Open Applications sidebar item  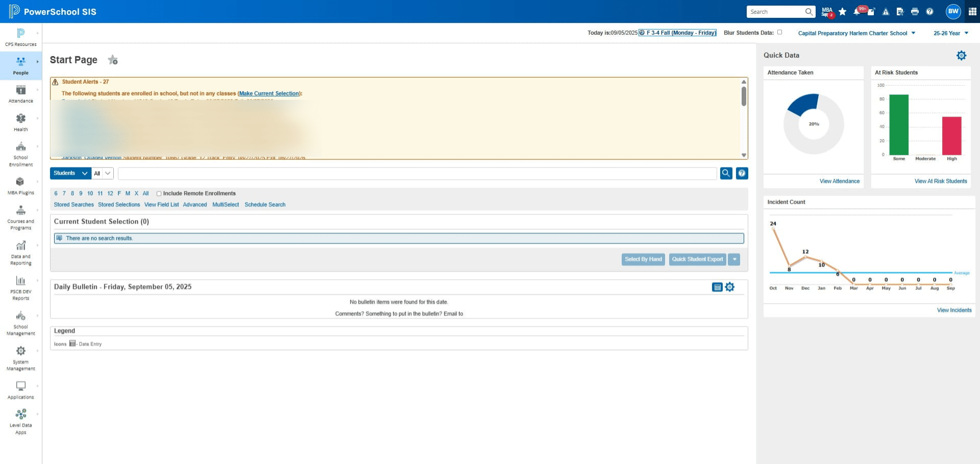point(20,390)
